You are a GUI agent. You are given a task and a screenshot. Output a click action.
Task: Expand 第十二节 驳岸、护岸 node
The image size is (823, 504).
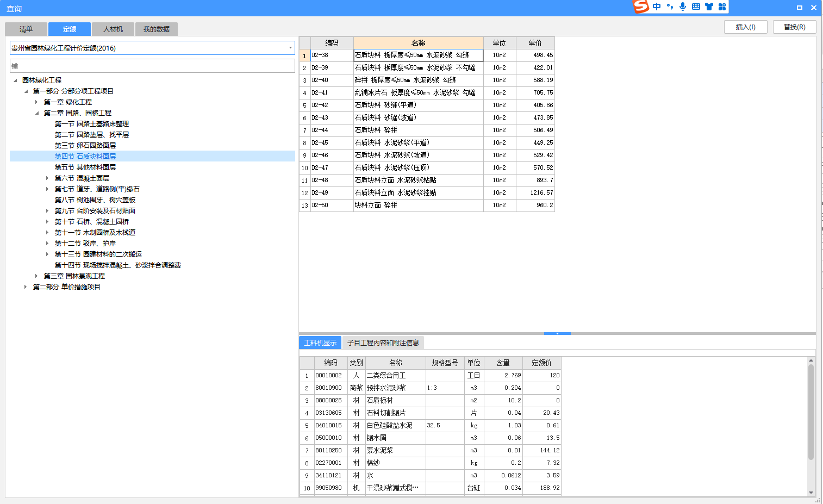point(47,244)
